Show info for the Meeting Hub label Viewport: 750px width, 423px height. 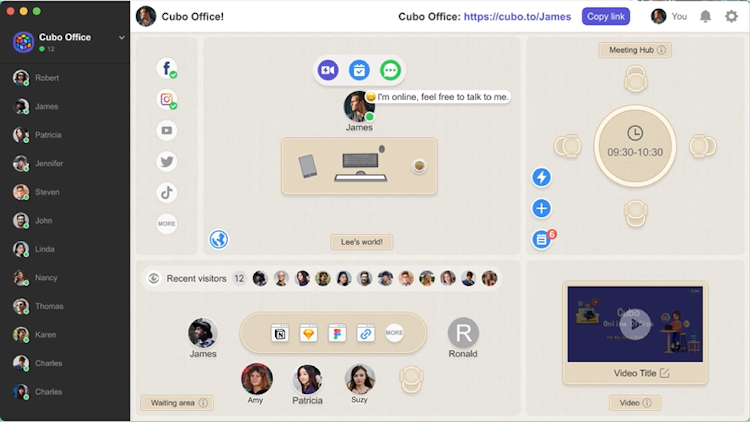tap(662, 50)
